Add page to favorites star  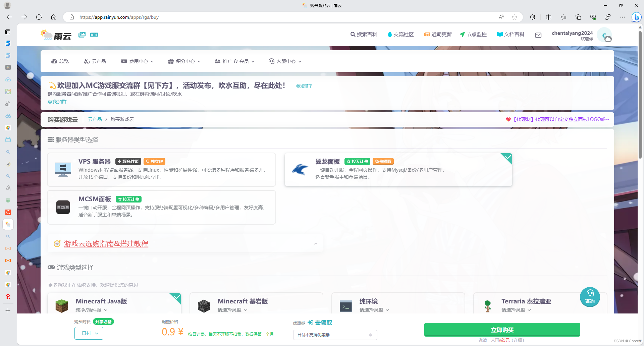515,17
